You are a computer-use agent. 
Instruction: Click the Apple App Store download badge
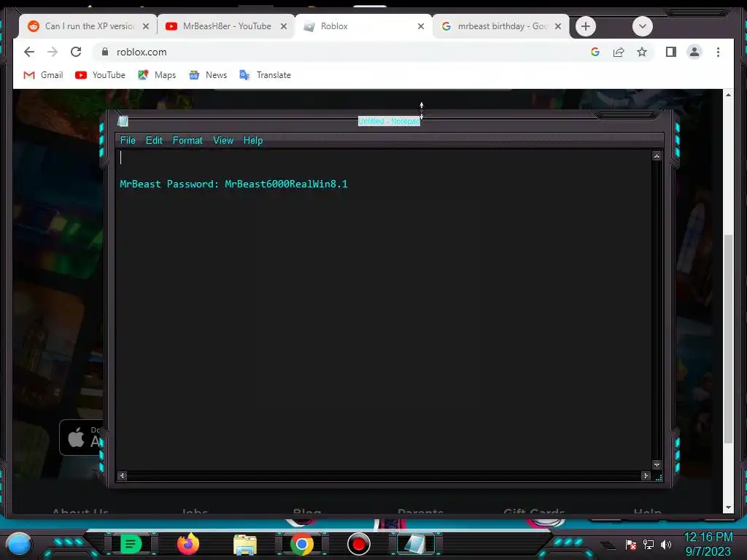[82, 437]
